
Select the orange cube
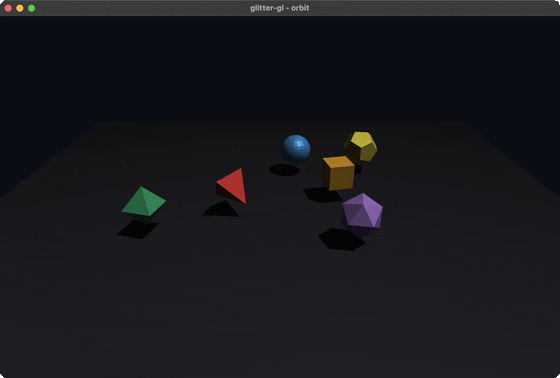[x=338, y=173]
